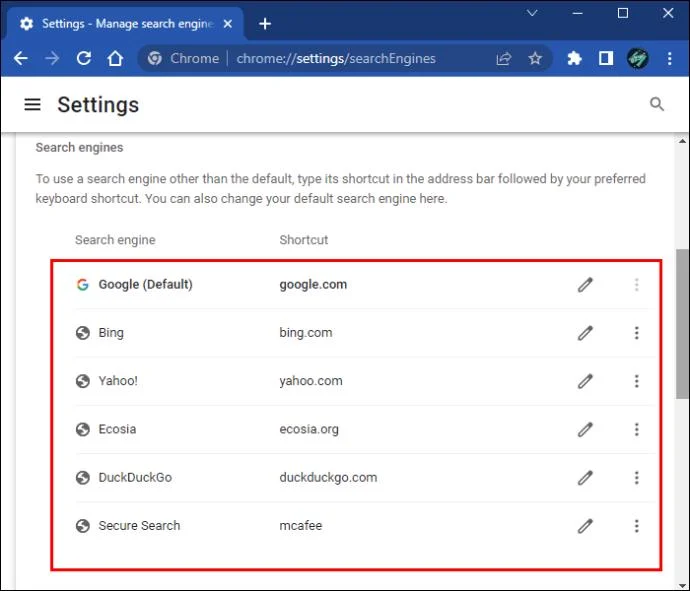Select the Settings browser tab

125,24
